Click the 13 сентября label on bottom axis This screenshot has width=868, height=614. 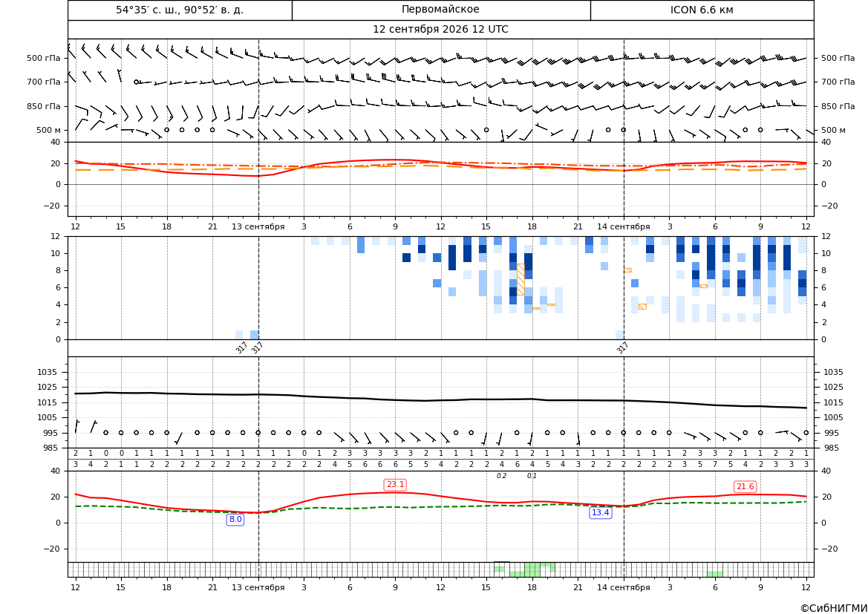pos(258,587)
